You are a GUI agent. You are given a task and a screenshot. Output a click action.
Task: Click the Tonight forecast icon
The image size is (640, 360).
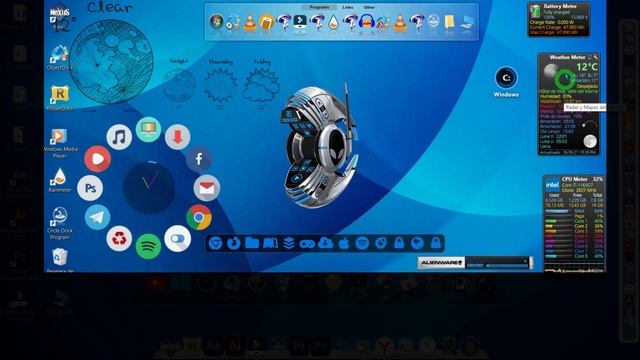(179, 84)
